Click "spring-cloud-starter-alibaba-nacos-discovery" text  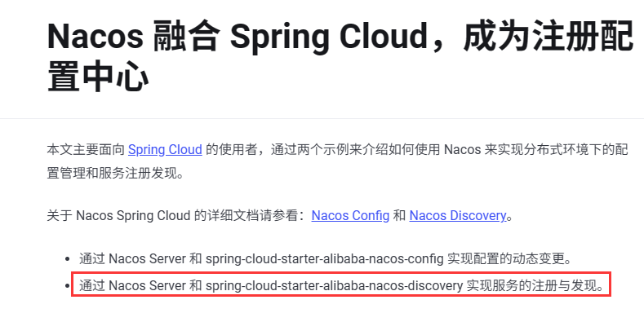[x=335, y=286]
